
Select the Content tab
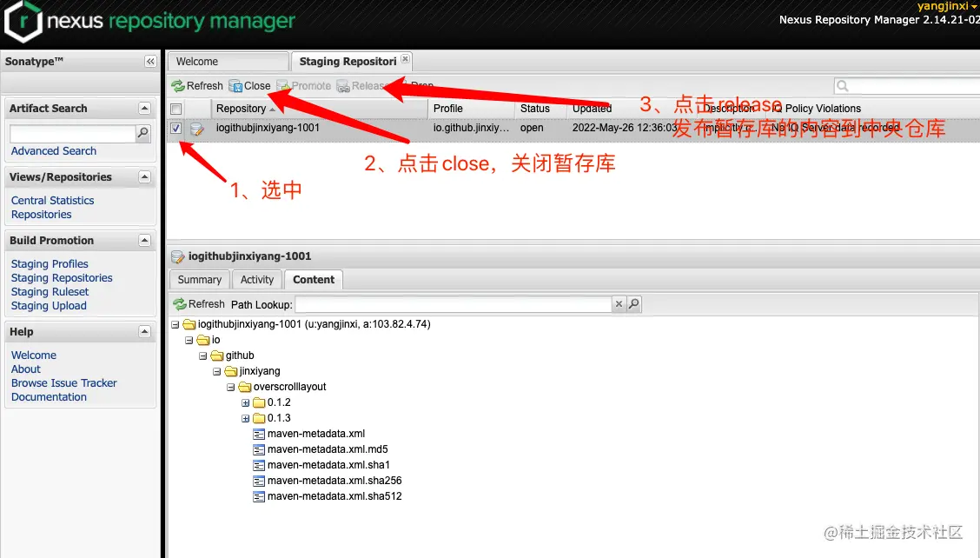pos(314,280)
